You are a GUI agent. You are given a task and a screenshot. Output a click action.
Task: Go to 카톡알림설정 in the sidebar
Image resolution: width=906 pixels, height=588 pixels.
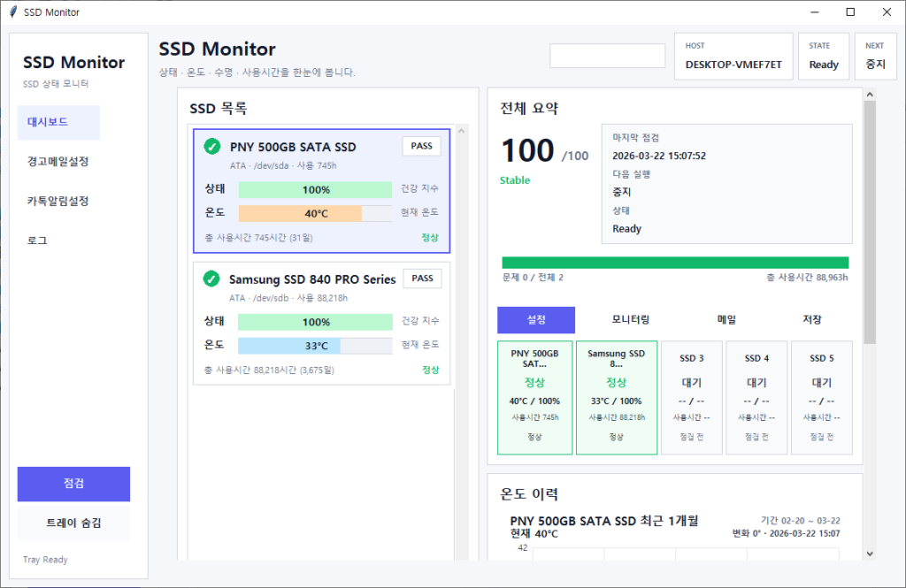click(58, 201)
